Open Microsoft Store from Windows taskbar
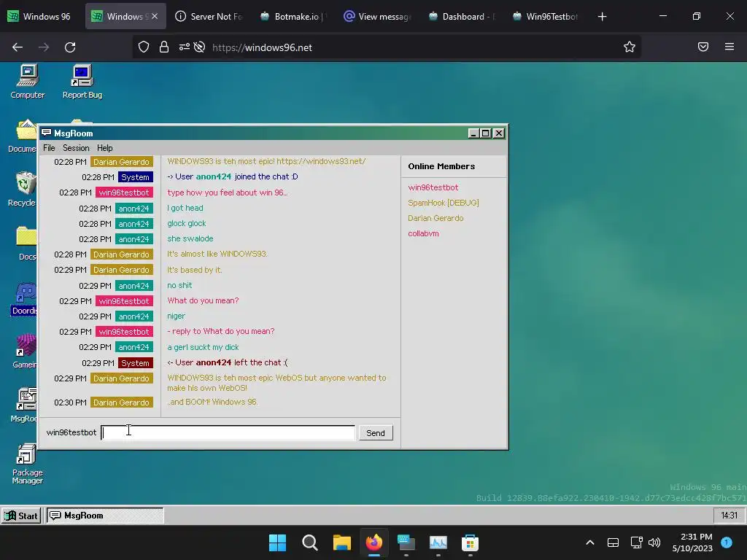This screenshot has height=560, width=747. pos(471,542)
